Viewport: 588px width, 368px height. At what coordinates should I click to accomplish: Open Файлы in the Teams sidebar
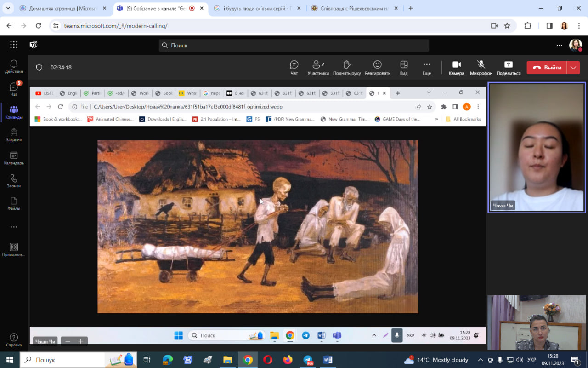[14, 203]
